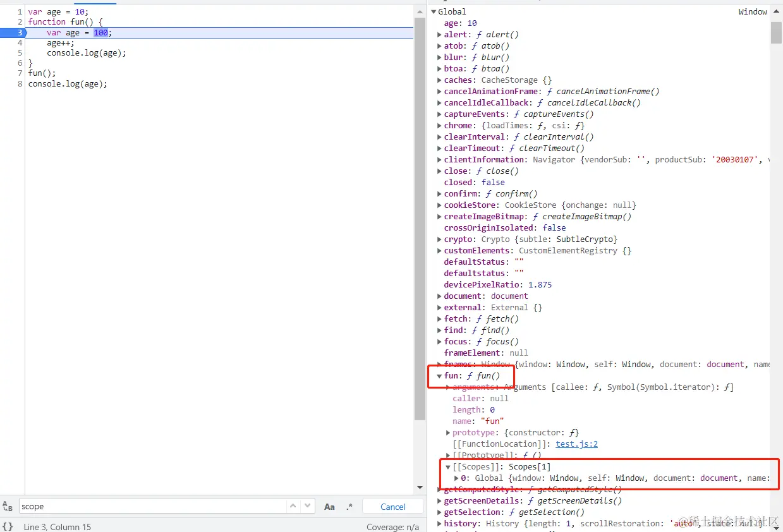Expand the document entry
783x532 pixels.
pos(440,296)
